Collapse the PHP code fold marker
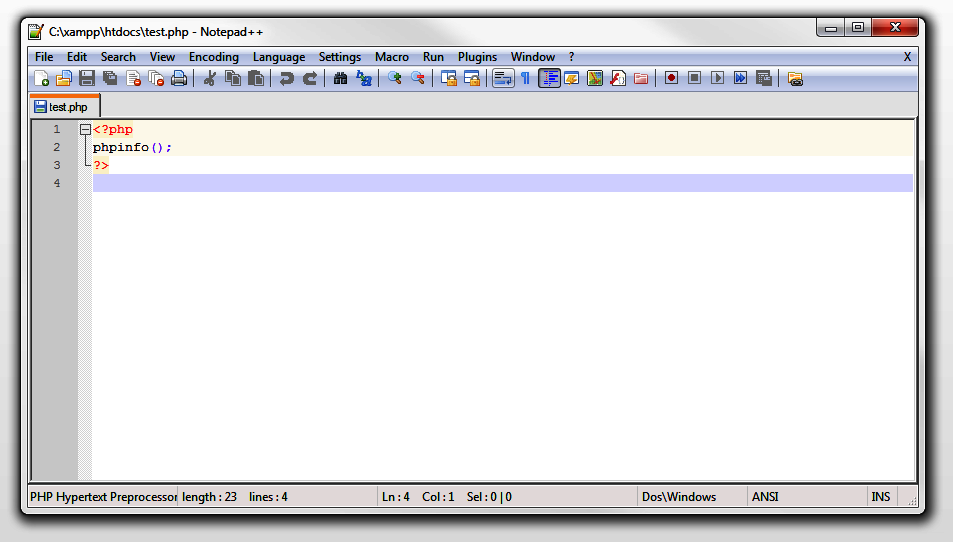The width and height of the screenshot is (953, 542). [x=85, y=130]
